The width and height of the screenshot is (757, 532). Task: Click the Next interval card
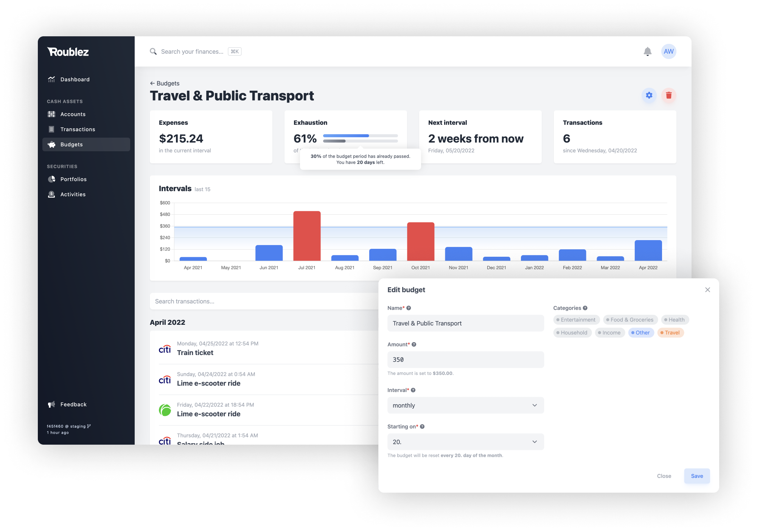pyautogui.click(x=480, y=137)
